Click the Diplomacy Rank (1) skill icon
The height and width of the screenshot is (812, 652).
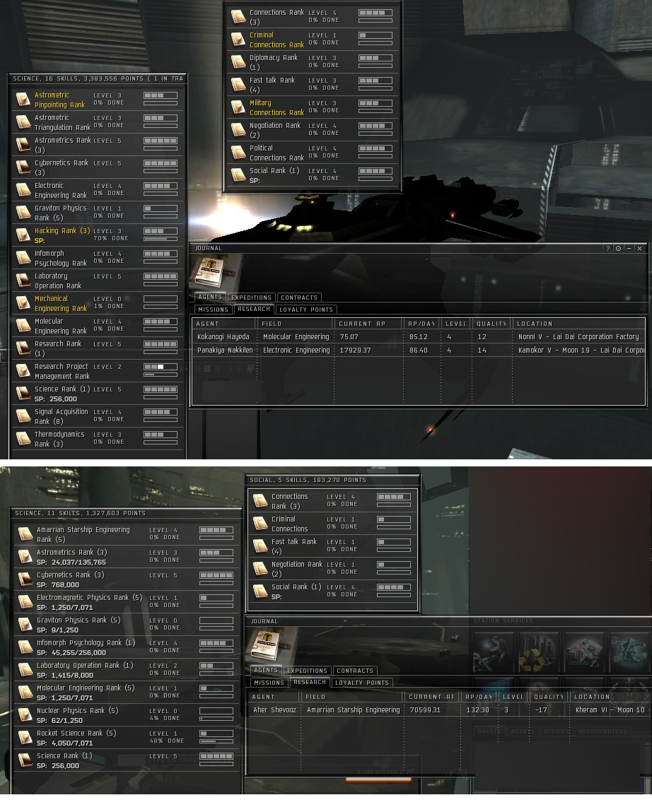click(x=238, y=62)
